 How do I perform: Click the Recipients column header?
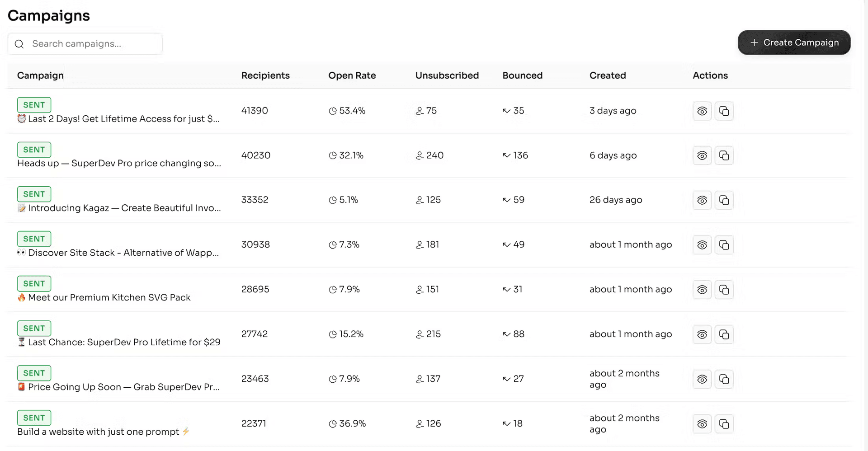(x=265, y=75)
